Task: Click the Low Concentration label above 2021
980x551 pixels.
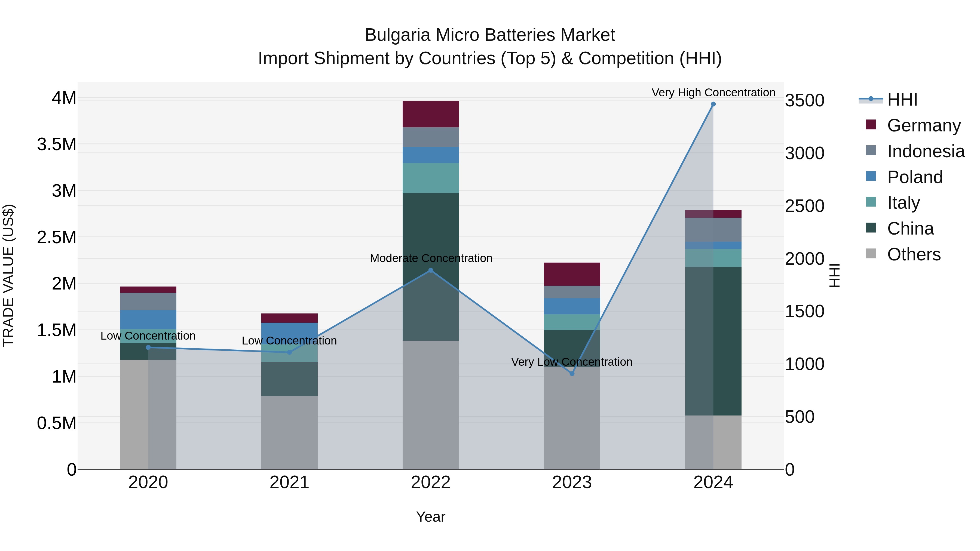Action: click(x=289, y=341)
